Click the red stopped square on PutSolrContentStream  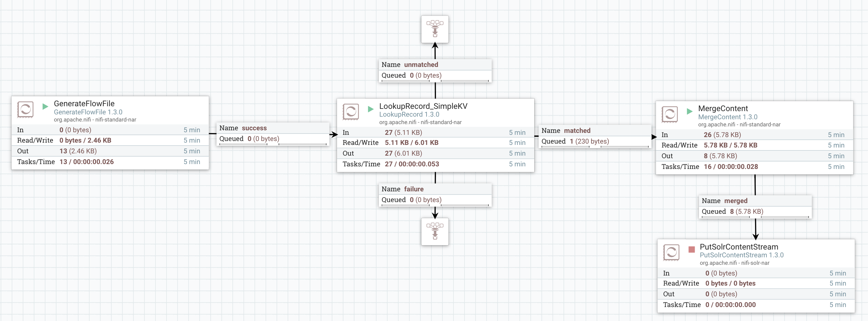click(x=691, y=250)
